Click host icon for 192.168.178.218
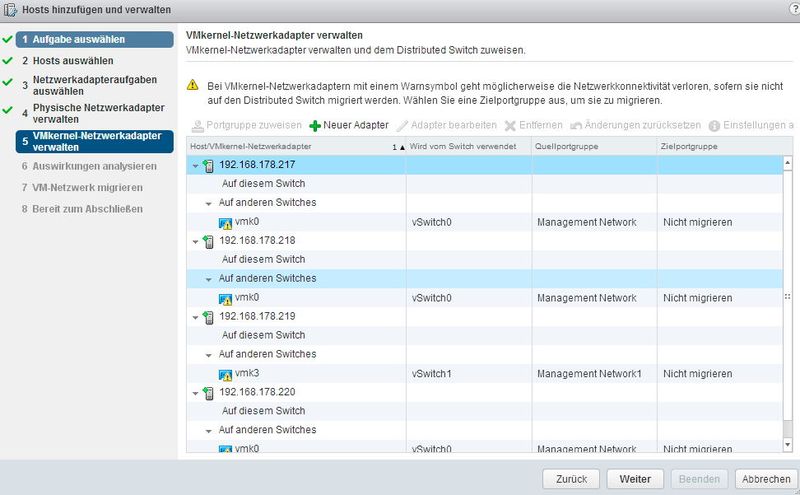 [208, 241]
